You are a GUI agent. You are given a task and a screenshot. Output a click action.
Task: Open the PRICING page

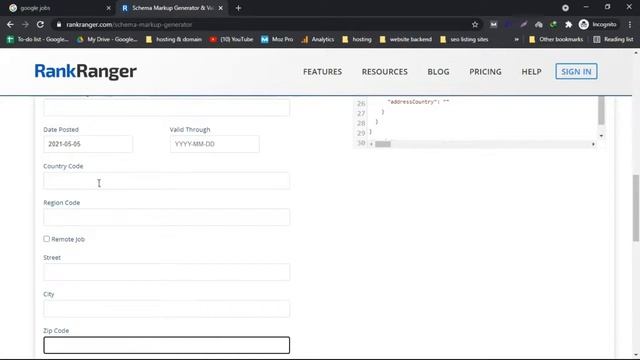(485, 71)
